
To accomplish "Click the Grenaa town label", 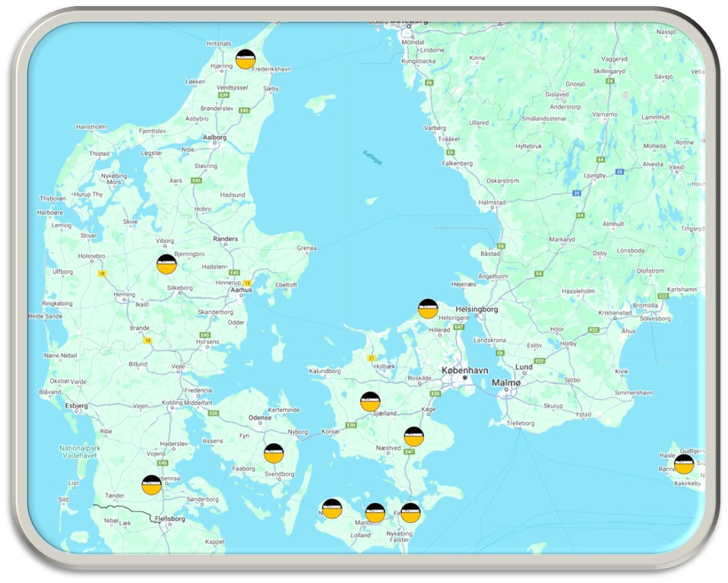I will [x=306, y=248].
